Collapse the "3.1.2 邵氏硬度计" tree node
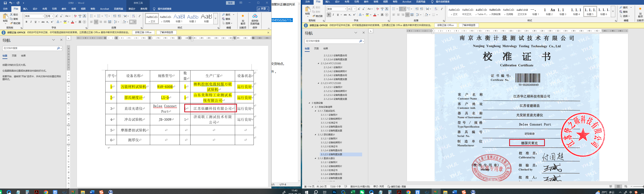The width and height of the screenshot is (644, 194). click(x=315, y=135)
